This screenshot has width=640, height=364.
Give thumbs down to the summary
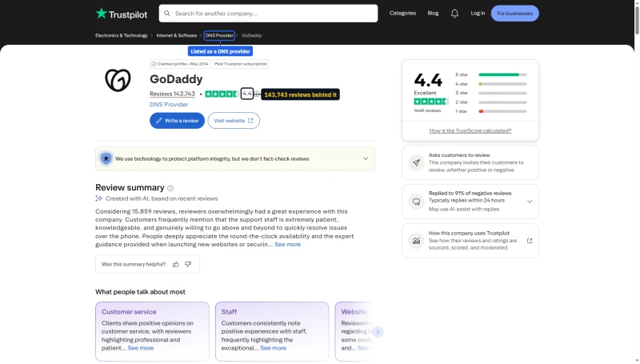188,265
